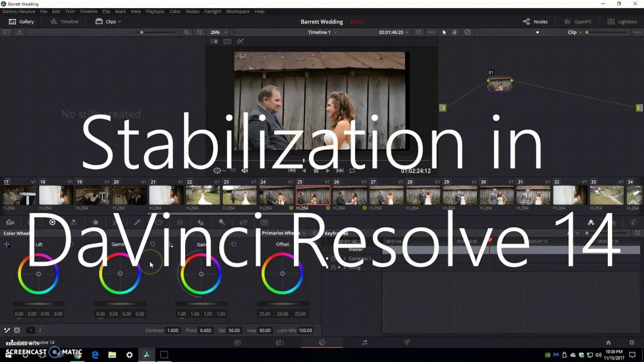The width and height of the screenshot is (644, 362).
Task: Pick black point with Lift crosshair
Action: 7,245
